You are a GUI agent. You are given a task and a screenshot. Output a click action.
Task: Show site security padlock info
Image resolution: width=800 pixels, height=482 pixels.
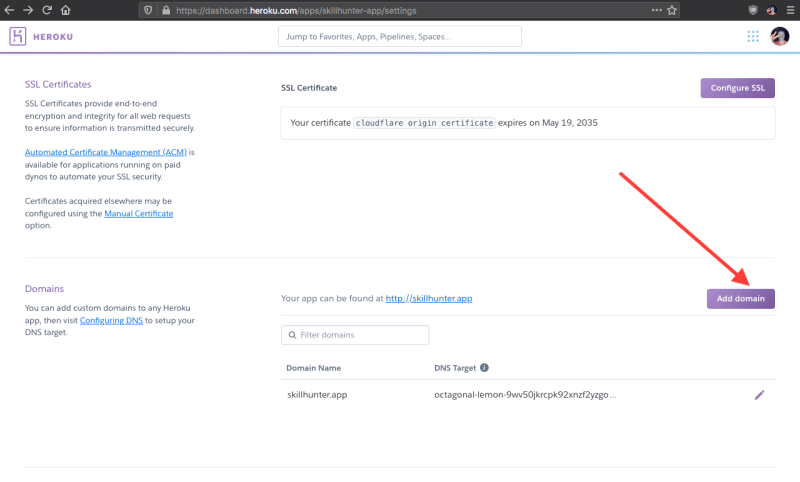point(166,10)
